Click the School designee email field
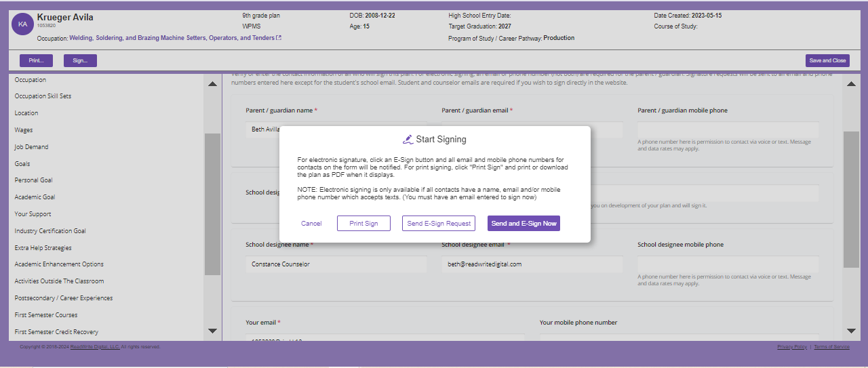The width and height of the screenshot is (868, 368). point(531,264)
